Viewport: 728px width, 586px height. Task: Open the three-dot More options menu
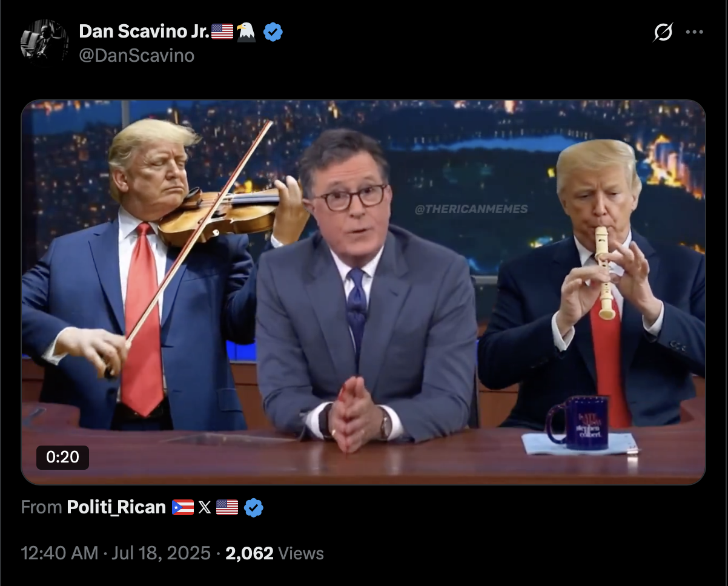tap(694, 32)
